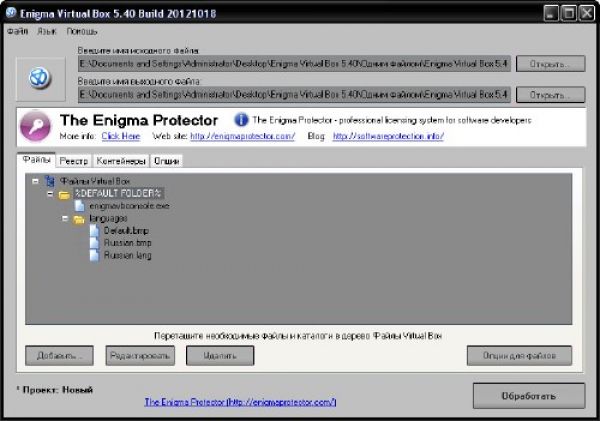Follow the Click Here link
Image resolution: width=600 pixels, height=421 pixels.
click(121, 136)
